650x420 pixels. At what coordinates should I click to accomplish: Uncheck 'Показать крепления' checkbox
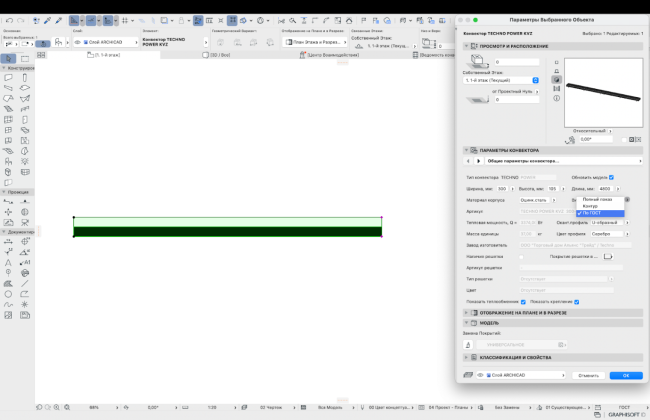(x=577, y=301)
